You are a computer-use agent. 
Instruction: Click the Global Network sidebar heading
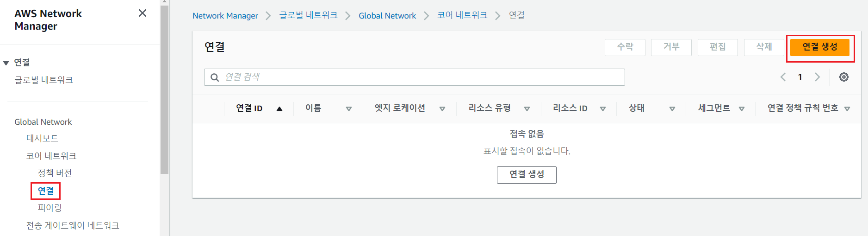pyautogui.click(x=43, y=121)
